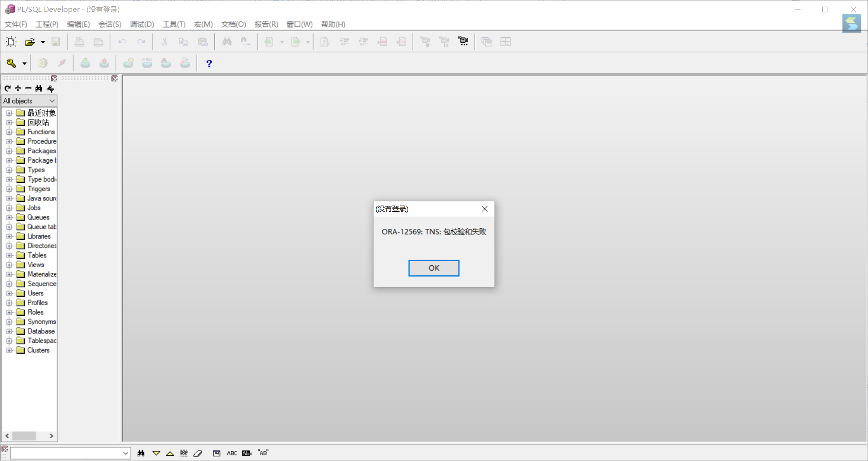868x461 pixels.
Task: Expand the Tables folder
Action: pyautogui.click(x=9, y=255)
